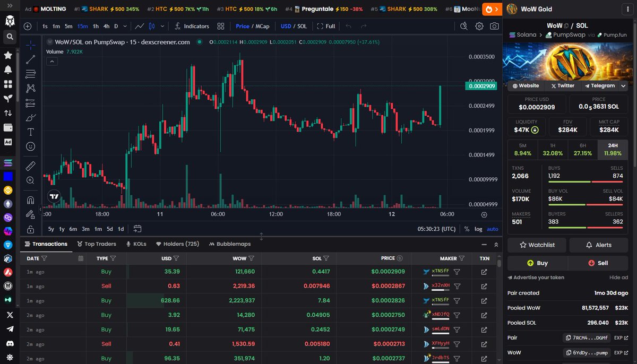This screenshot has height=364, width=637.
Task: Select the zoom in tool
Action: pos(31,180)
